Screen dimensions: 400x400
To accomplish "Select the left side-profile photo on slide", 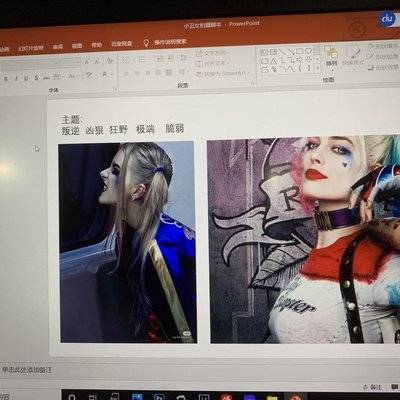I will click(127, 242).
